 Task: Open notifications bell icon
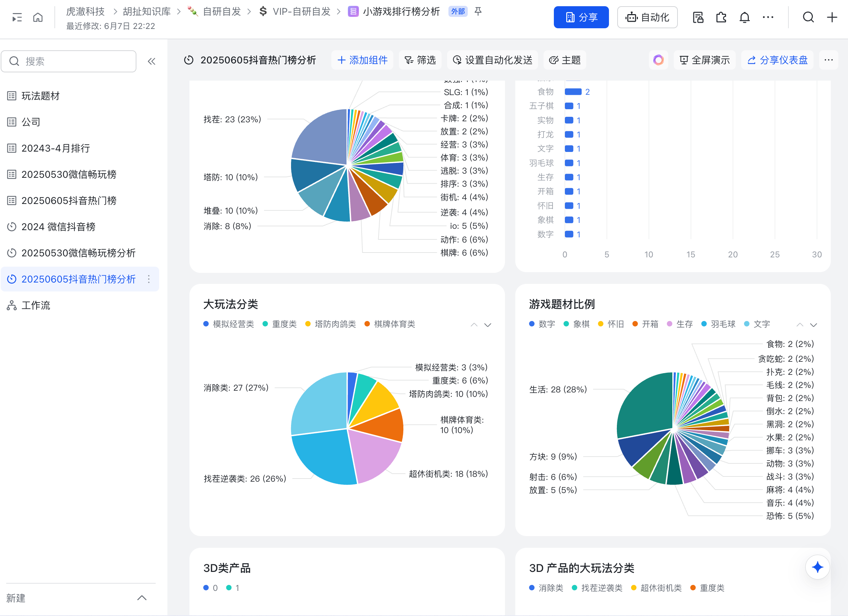(x=744, y=17)
